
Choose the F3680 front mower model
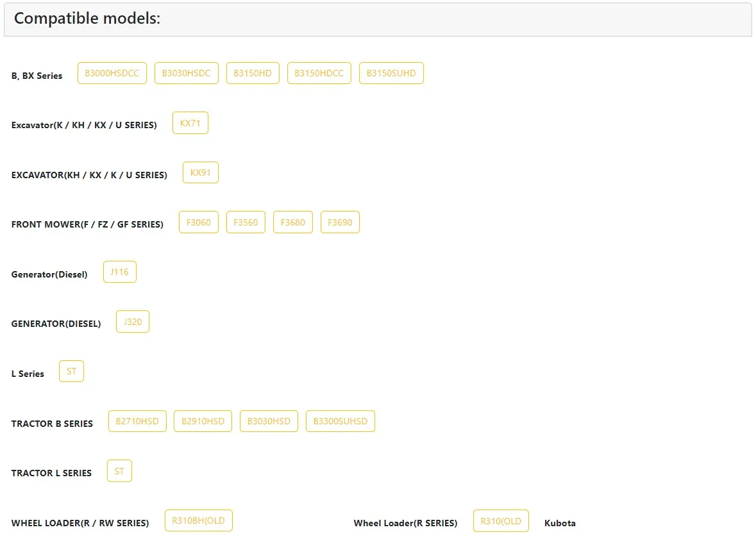(x=293, y=222)
